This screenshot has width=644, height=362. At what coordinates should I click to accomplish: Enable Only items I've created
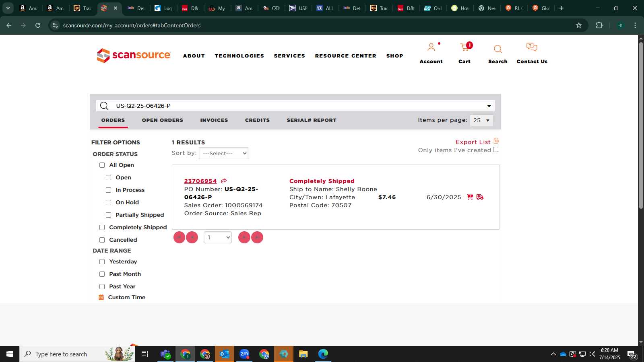(496, 150)
